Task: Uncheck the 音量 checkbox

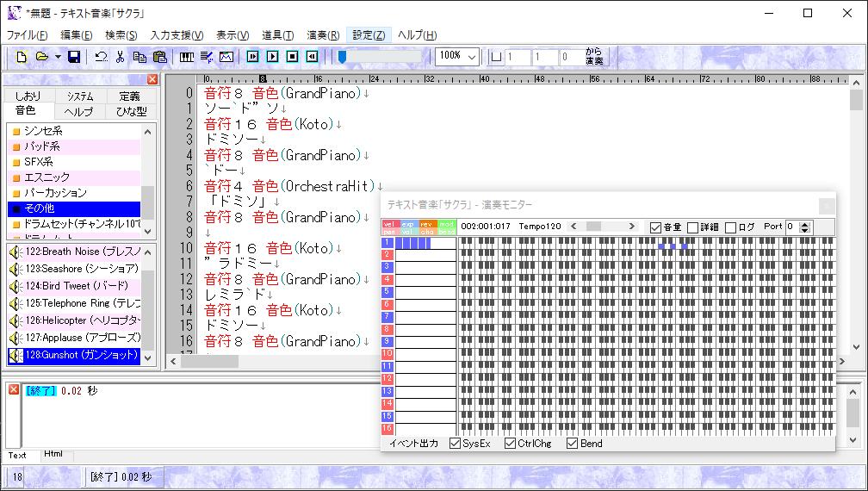Action: point(656,227)
